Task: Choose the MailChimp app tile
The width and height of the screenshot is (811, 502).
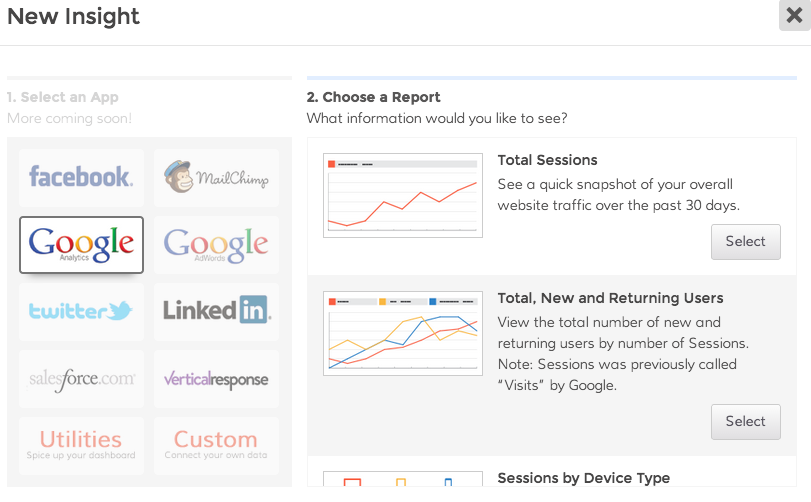Action: coord(216,178)
